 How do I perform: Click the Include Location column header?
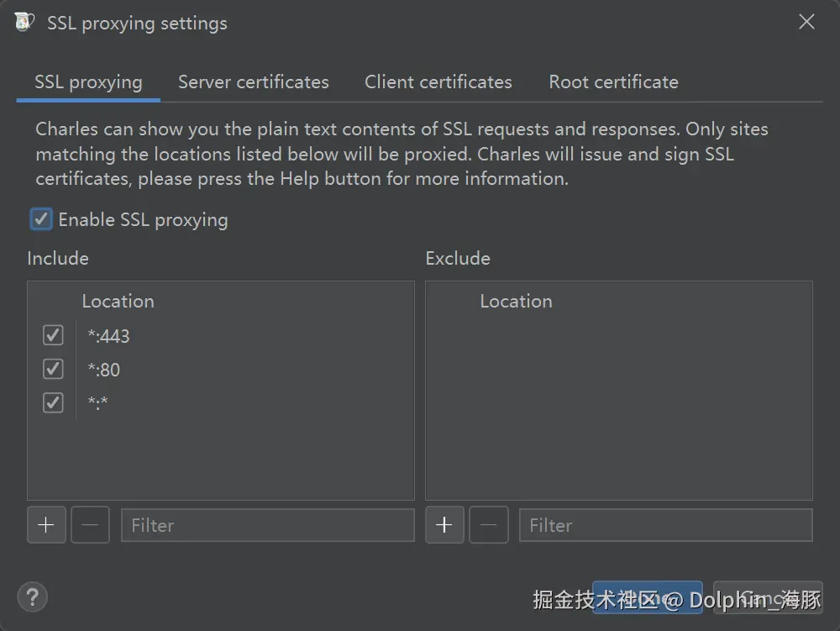tap(118, 302)
